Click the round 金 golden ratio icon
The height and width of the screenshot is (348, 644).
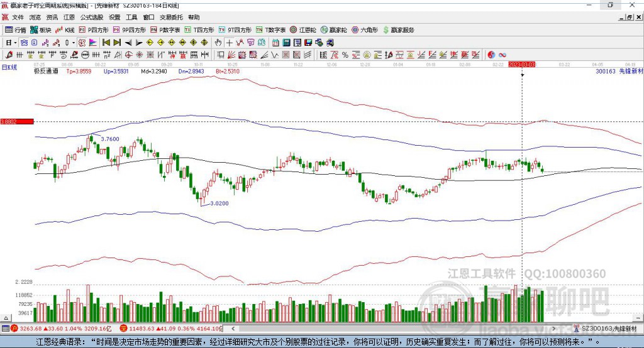(x=367, y=55)
